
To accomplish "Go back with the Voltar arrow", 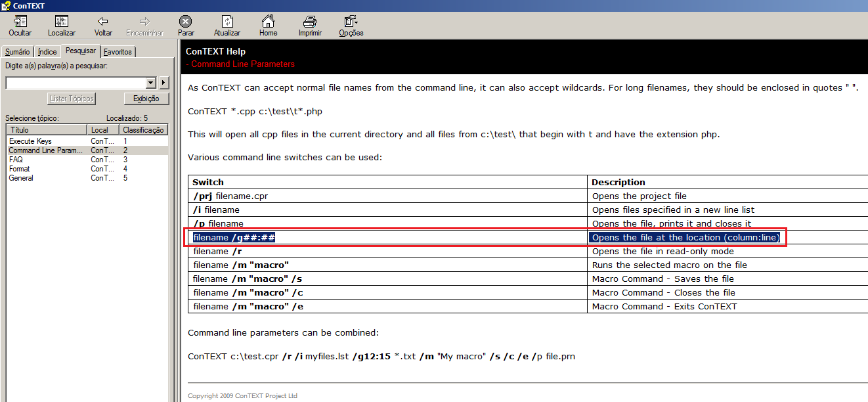I will [x=103, y=22].
